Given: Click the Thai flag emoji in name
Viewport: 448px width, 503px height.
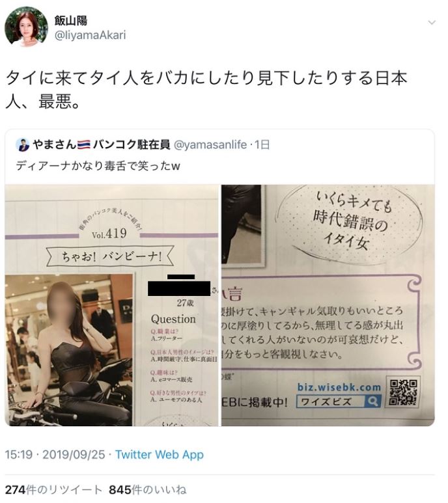Looking at the screenshot, I should [84, 145].
